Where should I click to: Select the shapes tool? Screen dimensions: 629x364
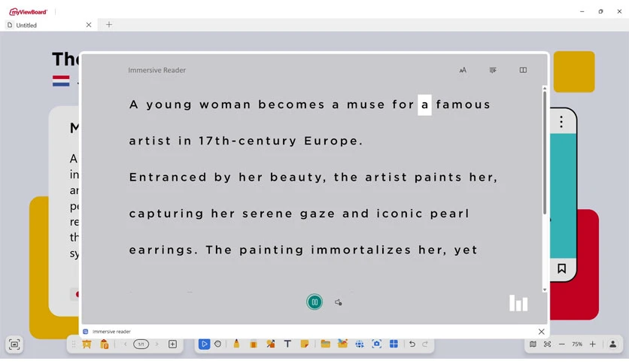click(271, 344)
